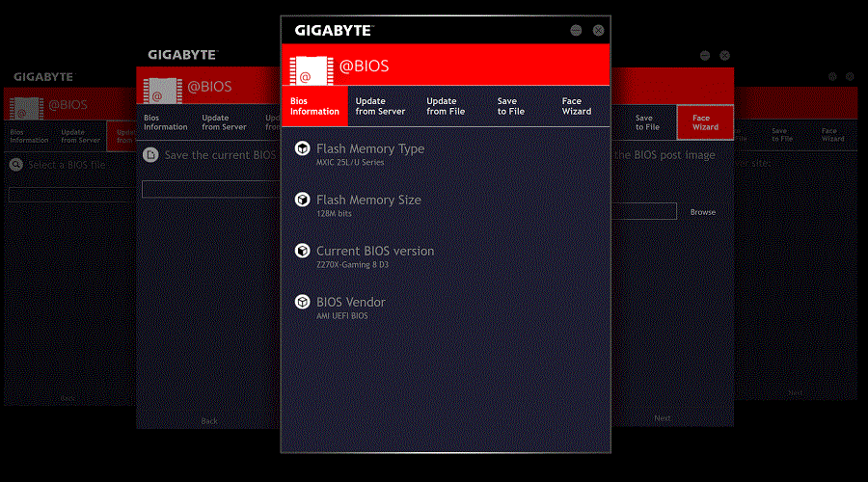
Task: Click the @BIOS chip icon in far-left window
Action: 27,109
